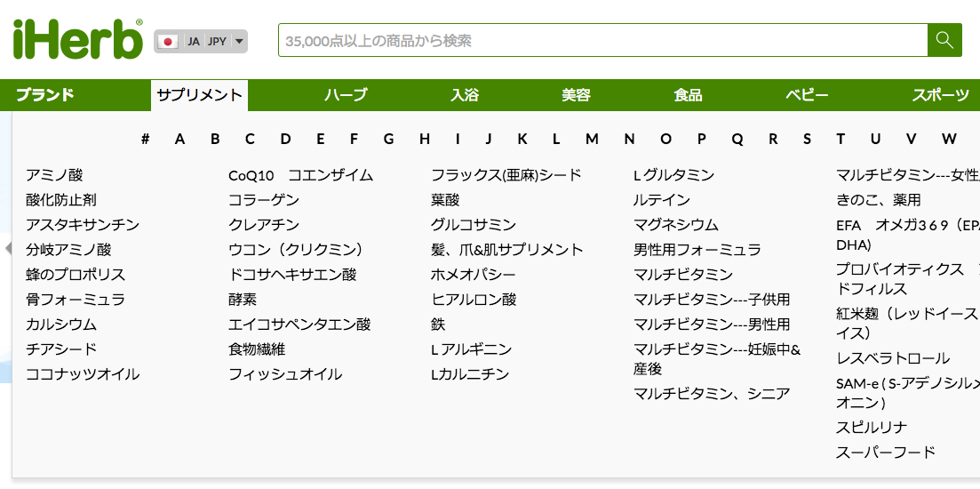Open the フィッシュオイル category
This screenshot has height=489, width=980.
[x=285, y=374]
